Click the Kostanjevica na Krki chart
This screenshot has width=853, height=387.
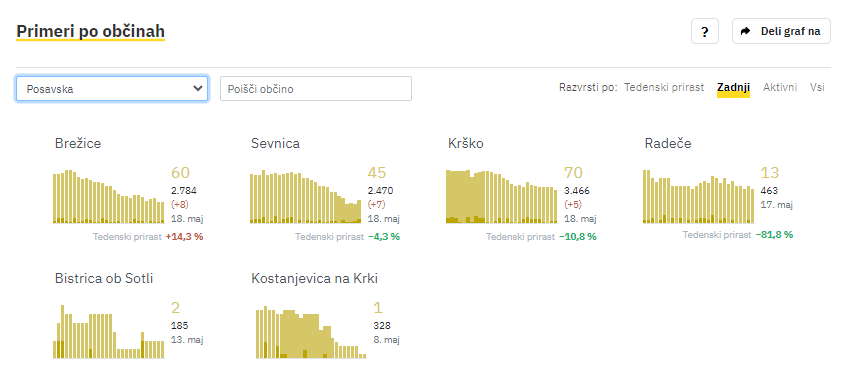click(x=311, y=332)
